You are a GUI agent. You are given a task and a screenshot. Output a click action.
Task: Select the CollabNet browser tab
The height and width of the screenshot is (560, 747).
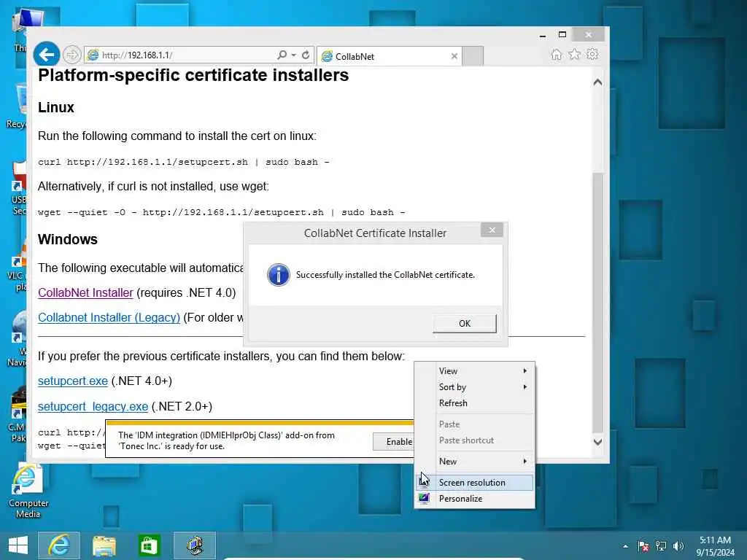390,56
